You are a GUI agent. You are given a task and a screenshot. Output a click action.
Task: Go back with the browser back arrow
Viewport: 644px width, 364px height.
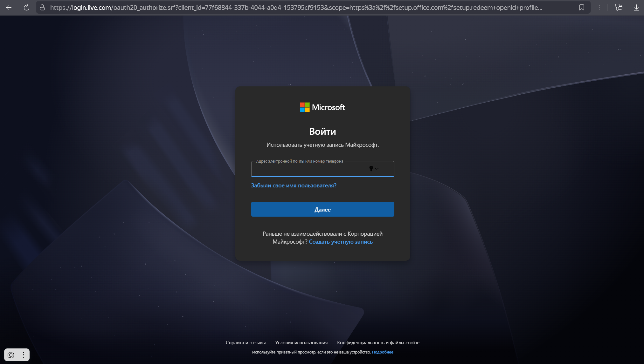pyautogui.click(x=9, y=8)
